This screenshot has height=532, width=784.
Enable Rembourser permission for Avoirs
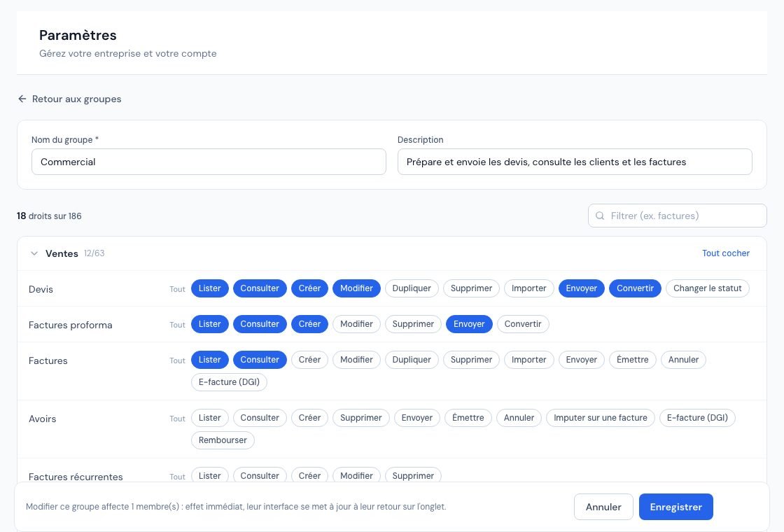point(223,440)
